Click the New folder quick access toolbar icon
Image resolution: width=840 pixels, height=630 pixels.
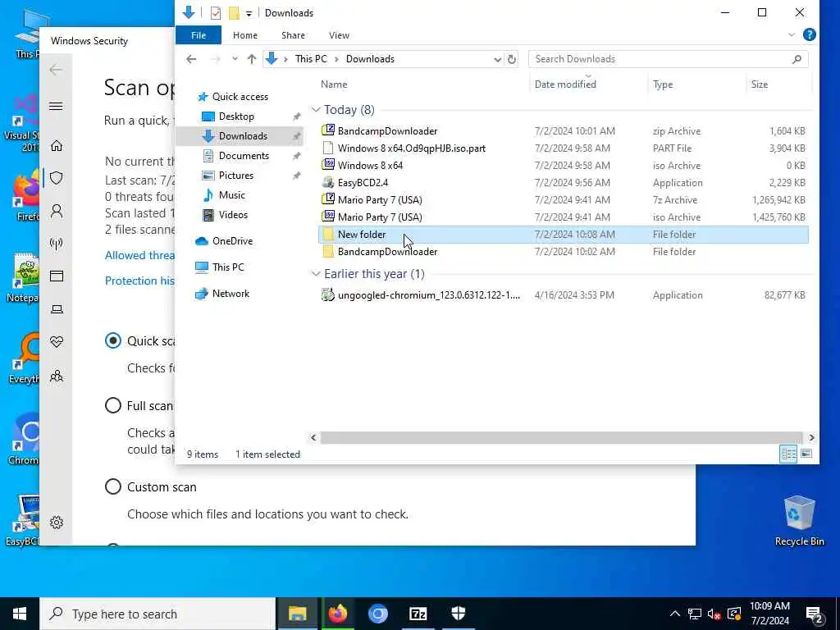click(x=234, y=13)
